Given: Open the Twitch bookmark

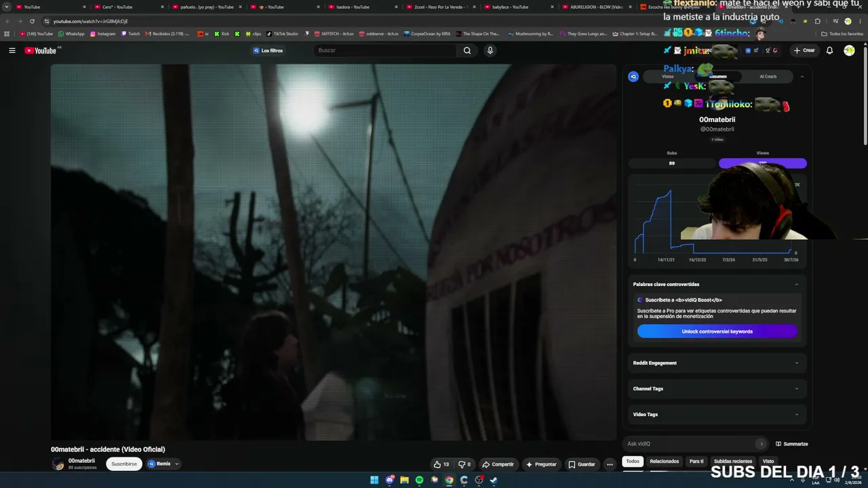Looking at the screenshot, I should (130, 34).
